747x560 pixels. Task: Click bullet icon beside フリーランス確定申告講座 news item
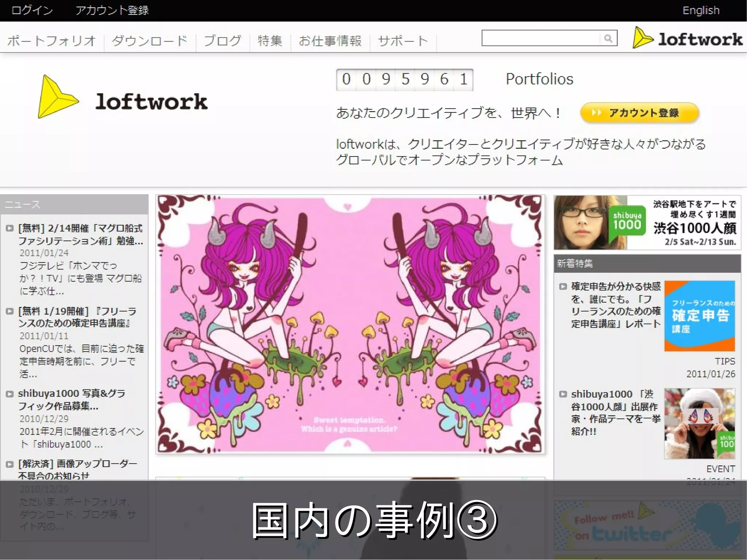[x=9, y=311]
